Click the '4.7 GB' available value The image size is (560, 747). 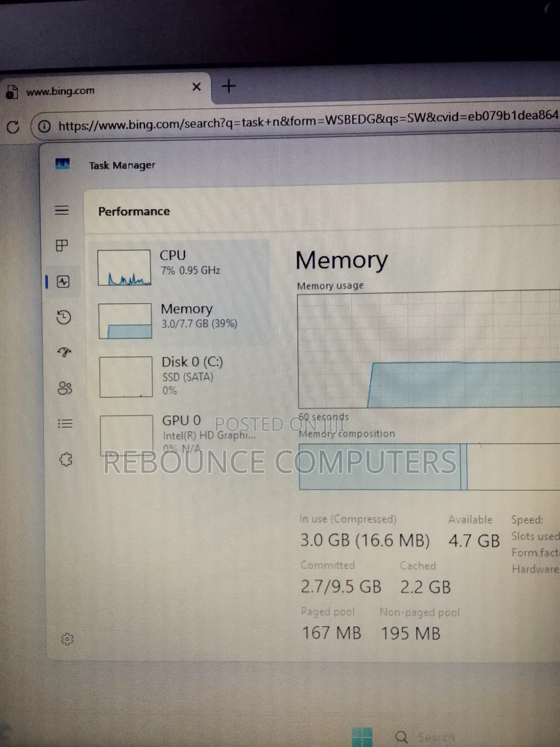[474, 541]
